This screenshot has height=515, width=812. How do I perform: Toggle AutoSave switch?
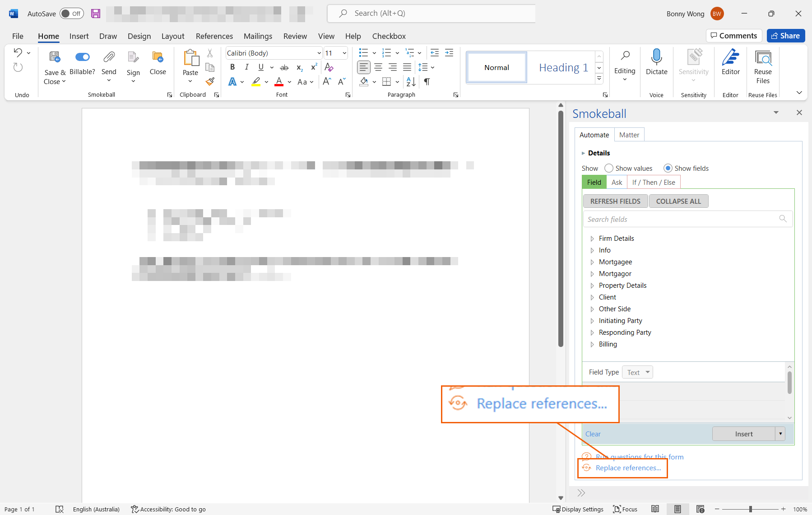pos(71,14)
